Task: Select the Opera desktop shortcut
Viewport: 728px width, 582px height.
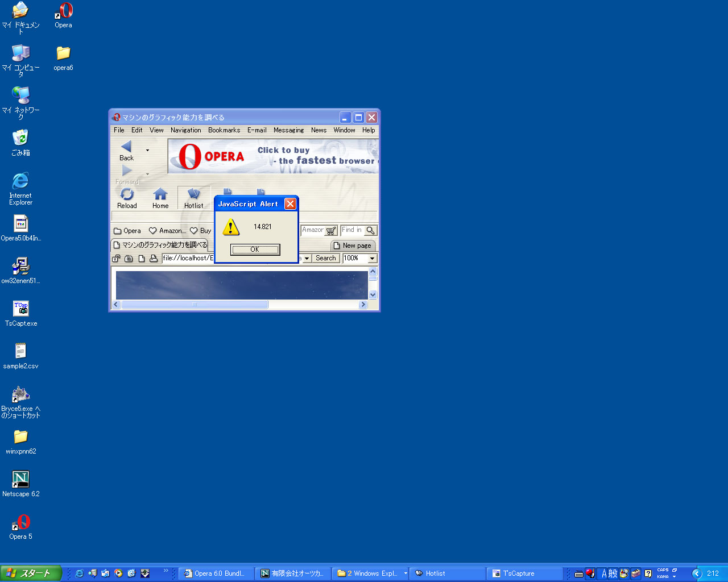Action: (x=63, y=16)
